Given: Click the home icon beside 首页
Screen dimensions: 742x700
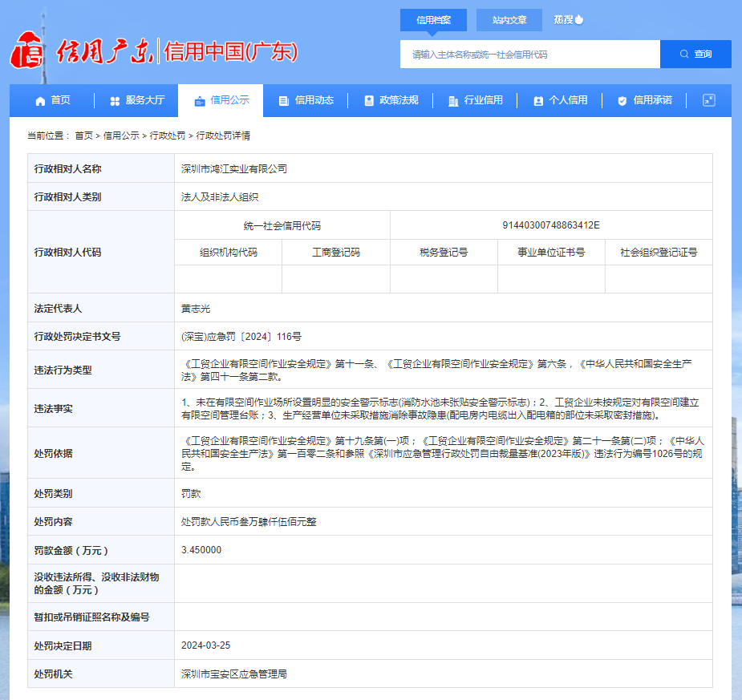Looking at the screenshot, I should click(41, 101).
